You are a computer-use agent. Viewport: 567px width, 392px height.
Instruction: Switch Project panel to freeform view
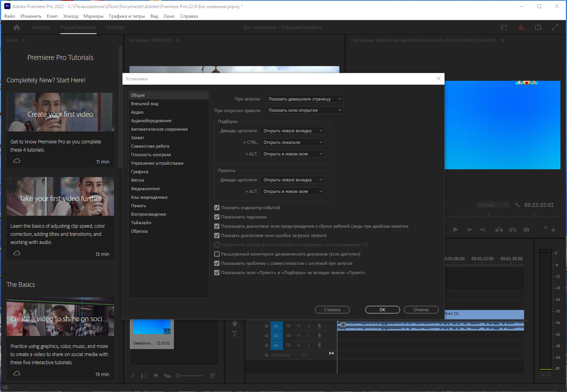point(167,375)
